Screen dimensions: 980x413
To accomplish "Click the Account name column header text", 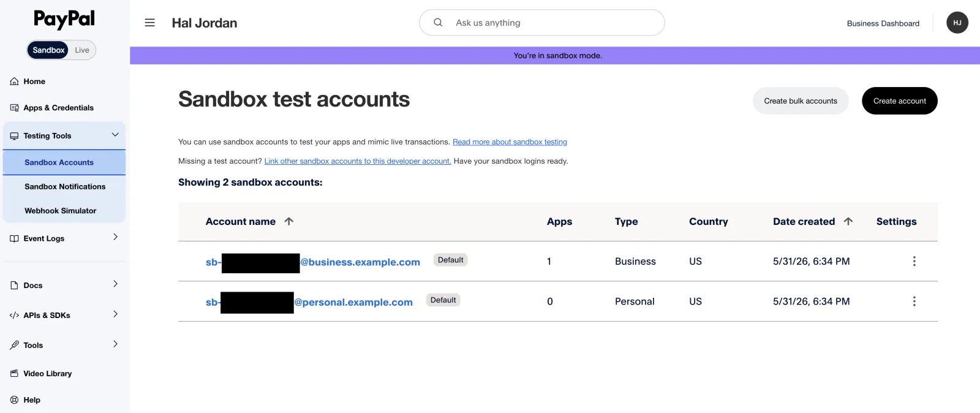I will 241,221.
